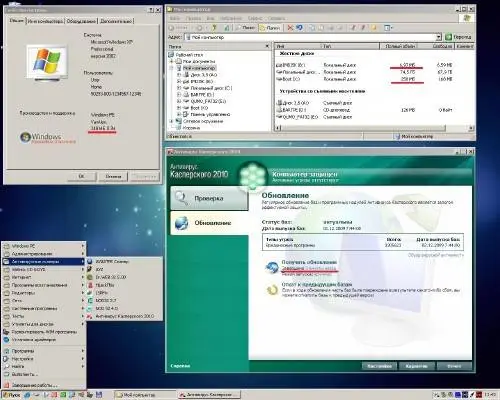Click the red X delete icon in Explorer toolbar
Image resolution: width=500 pixels, height=400 pixels.
point(290,28)
